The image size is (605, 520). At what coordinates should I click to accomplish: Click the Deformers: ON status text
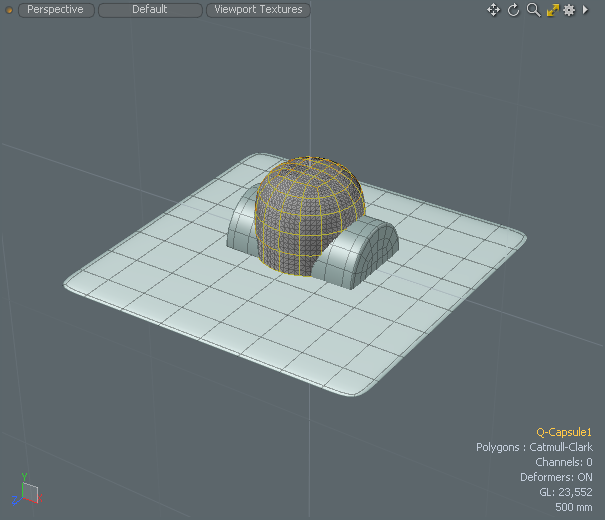[x=556, y=478]
